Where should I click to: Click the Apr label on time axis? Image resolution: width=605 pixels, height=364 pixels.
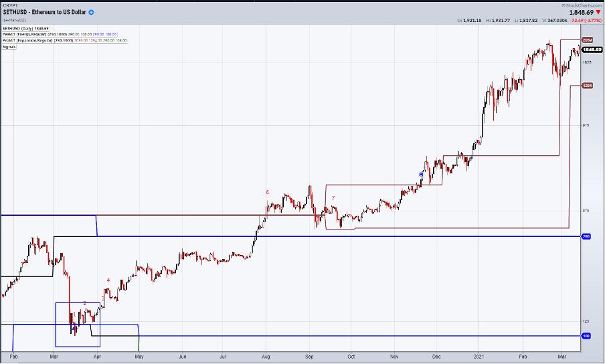coord(97,357)
